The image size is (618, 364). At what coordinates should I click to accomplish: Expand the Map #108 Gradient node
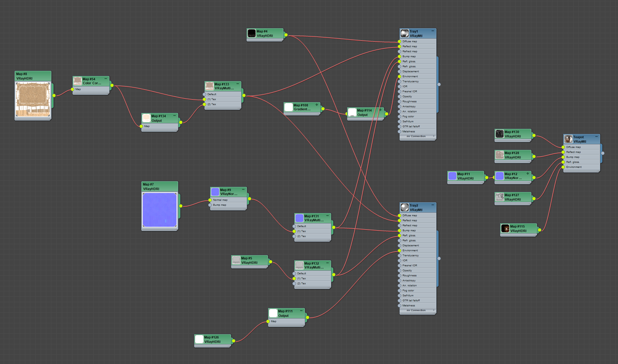click(x=317, y=105)
